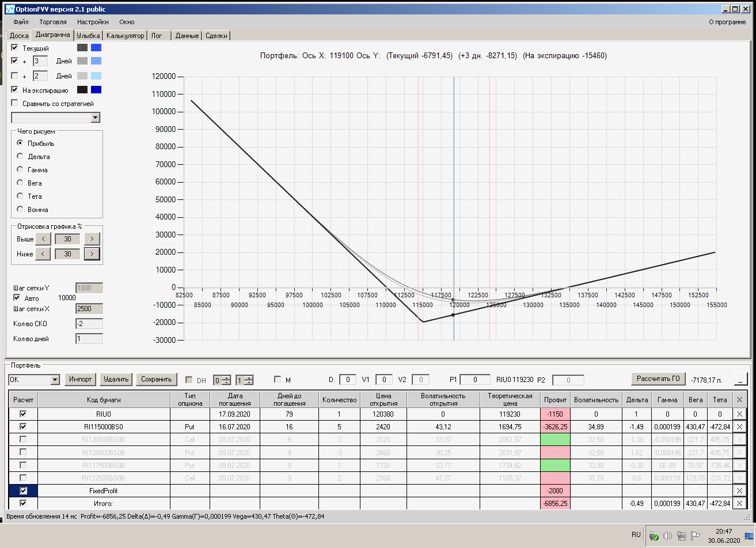Toggle the На экспирацию checkbox

pos(15,90)
